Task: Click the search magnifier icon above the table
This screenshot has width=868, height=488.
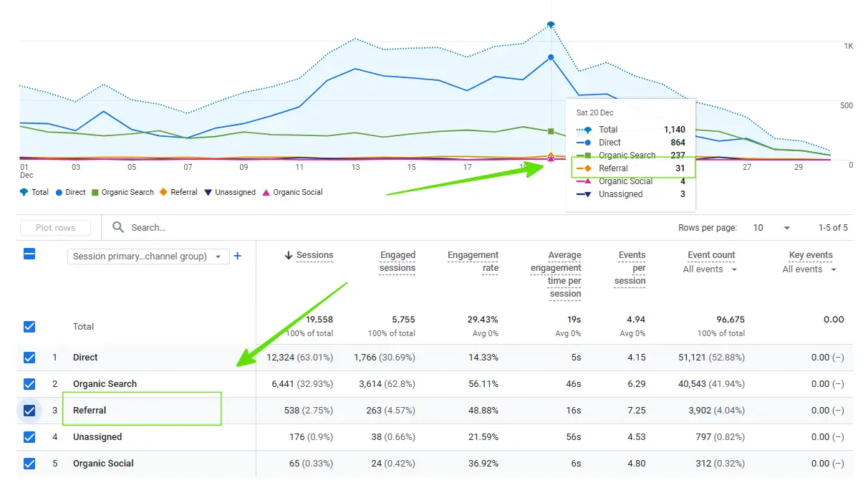Action: (x=117, y=227)
